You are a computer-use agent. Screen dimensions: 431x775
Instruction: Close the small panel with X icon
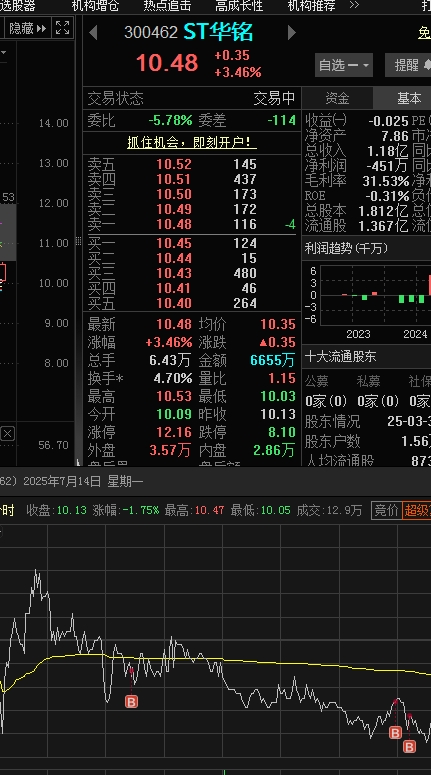(7, 434)
